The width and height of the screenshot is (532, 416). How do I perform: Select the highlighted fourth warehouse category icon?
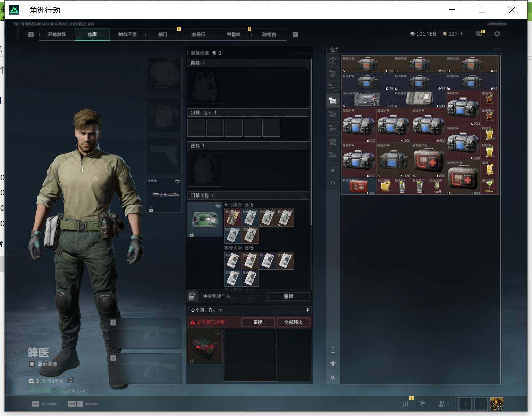333,101
